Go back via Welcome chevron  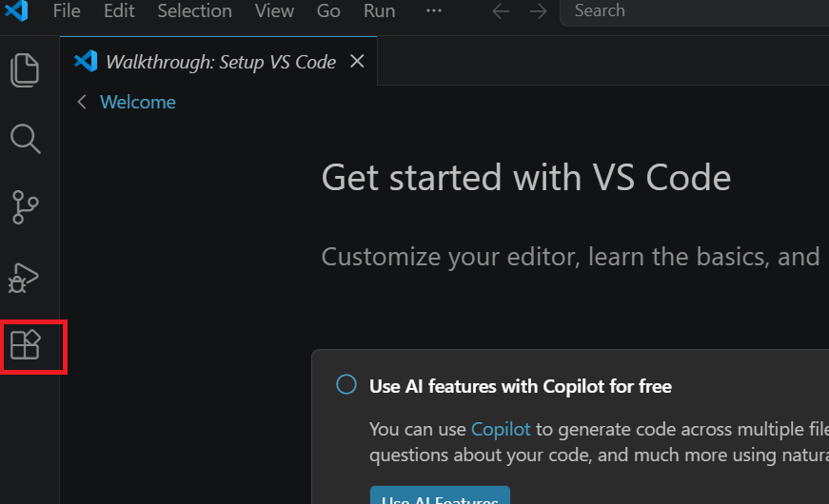(83, 102)
